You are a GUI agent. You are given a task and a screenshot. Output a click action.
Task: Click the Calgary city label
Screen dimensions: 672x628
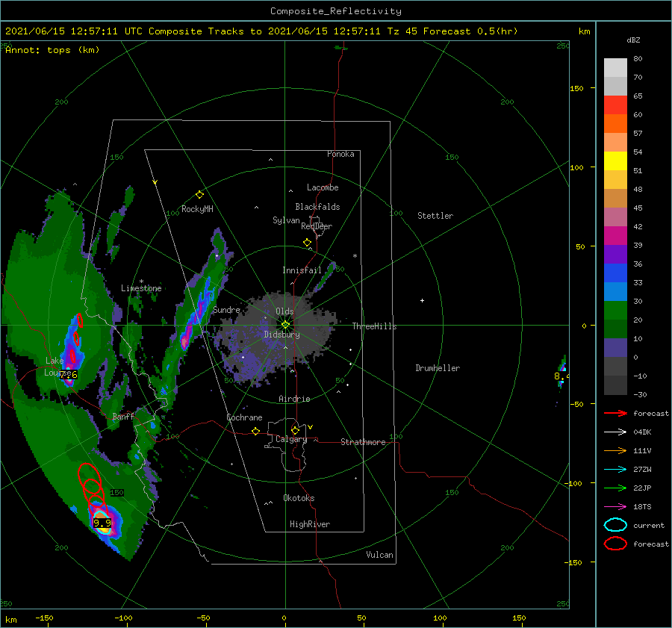291,439
